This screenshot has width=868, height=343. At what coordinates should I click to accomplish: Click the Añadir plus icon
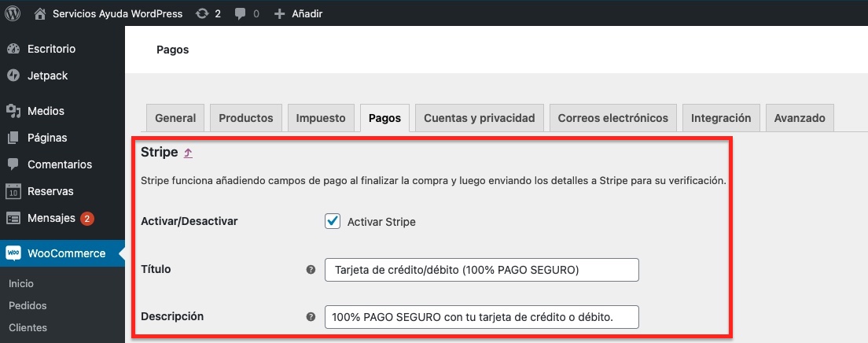[x=280, y=14]
